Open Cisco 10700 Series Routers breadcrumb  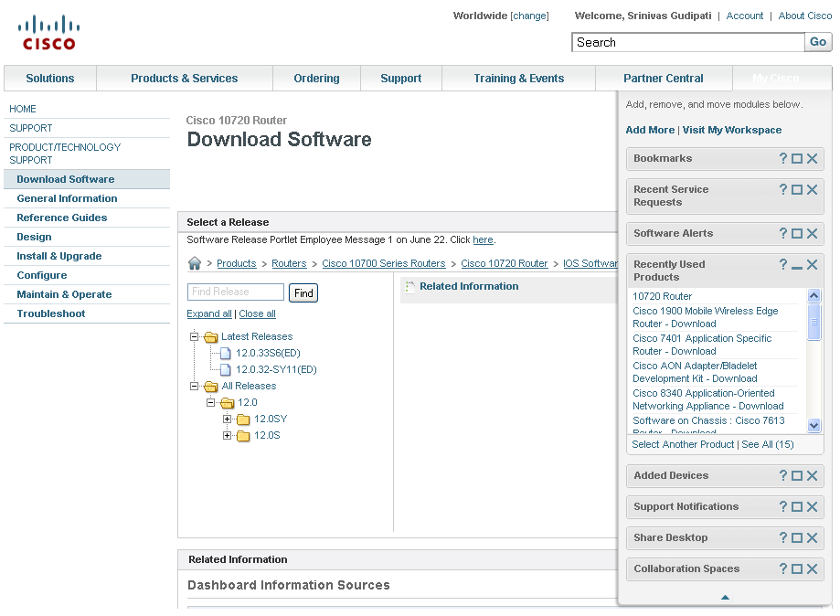[x=384, y=263]
